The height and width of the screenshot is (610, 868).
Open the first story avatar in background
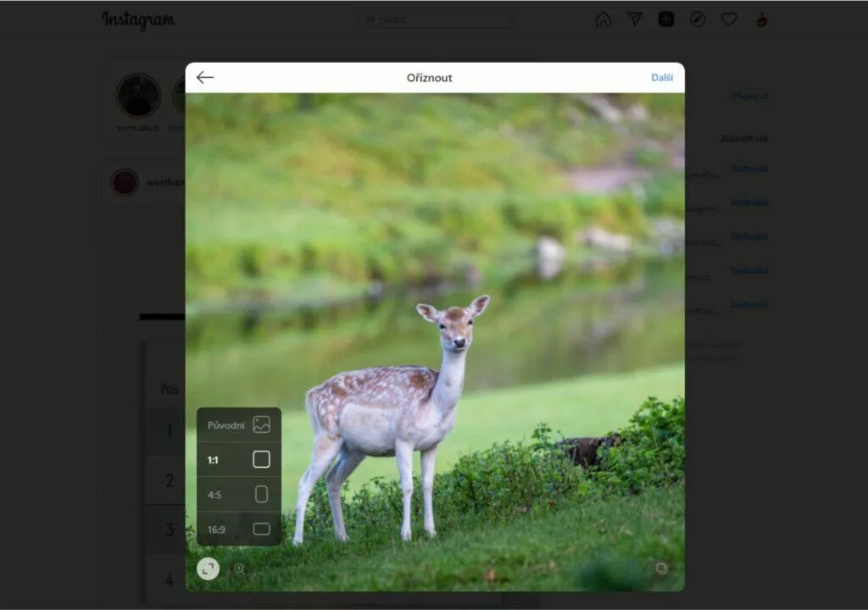tap(138, 95)
